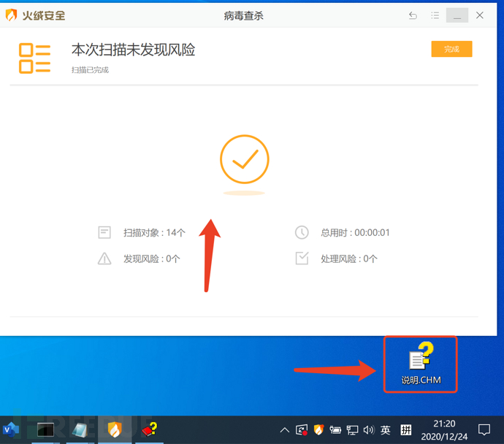The image size is (504, 444).
Task: Open the red help book taskbar icon
Action: point(150,429)
